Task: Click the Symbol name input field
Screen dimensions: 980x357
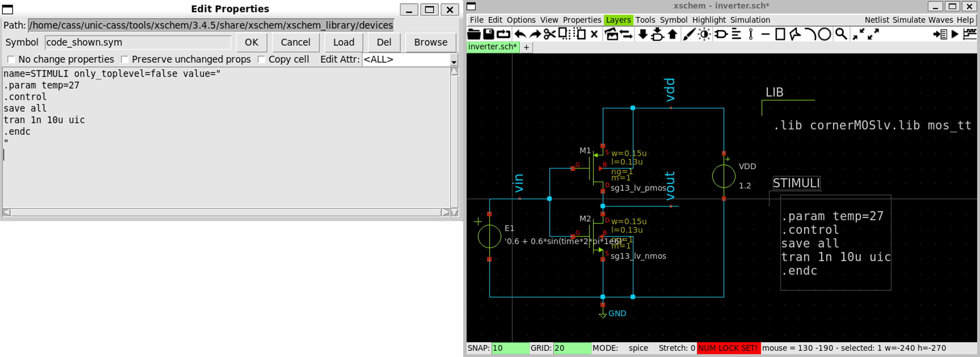Action: coord(138,42)
